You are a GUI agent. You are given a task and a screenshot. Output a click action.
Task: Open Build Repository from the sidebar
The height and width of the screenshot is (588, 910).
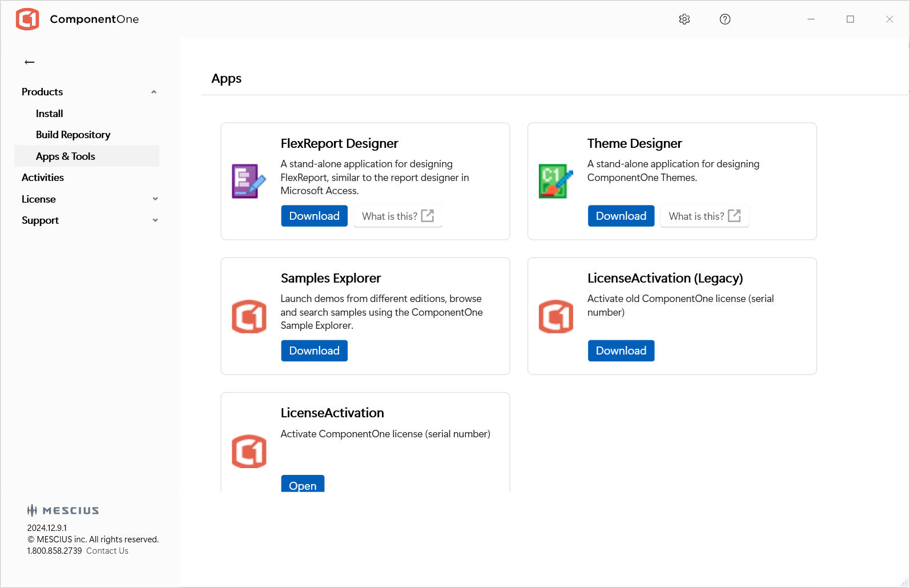coord(73,135)
